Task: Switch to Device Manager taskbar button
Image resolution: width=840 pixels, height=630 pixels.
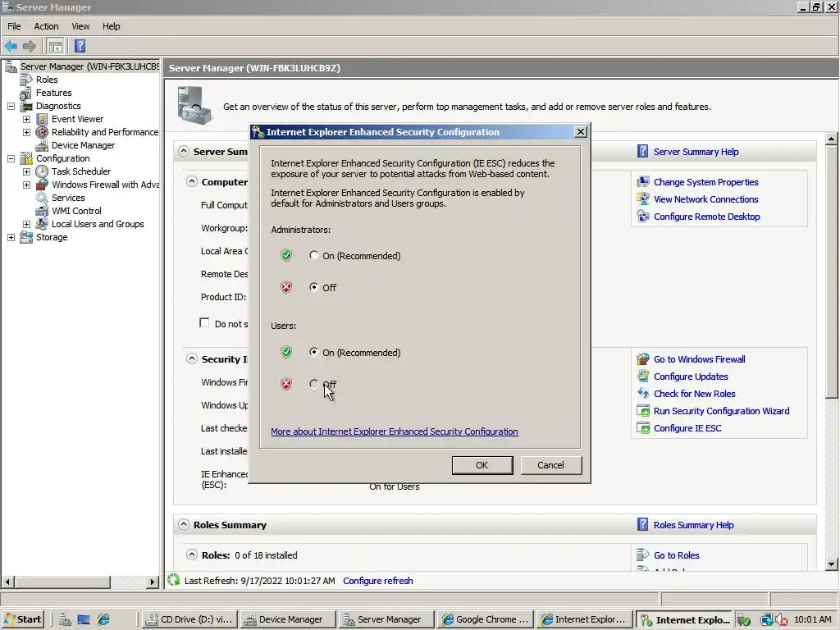Action: 287,620
